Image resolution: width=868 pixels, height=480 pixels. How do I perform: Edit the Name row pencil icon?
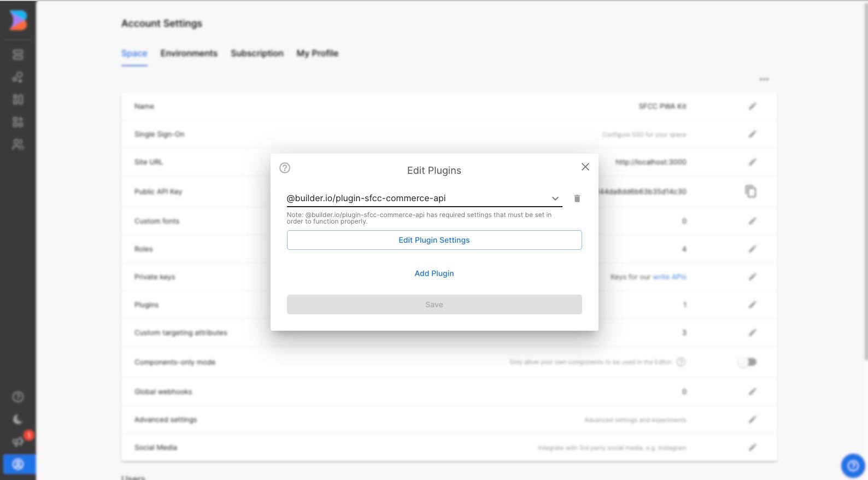click(x=753, y=106)
